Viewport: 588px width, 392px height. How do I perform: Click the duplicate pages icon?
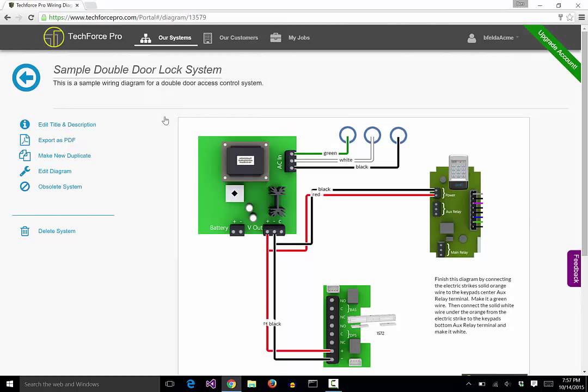(x=24, y=155)
